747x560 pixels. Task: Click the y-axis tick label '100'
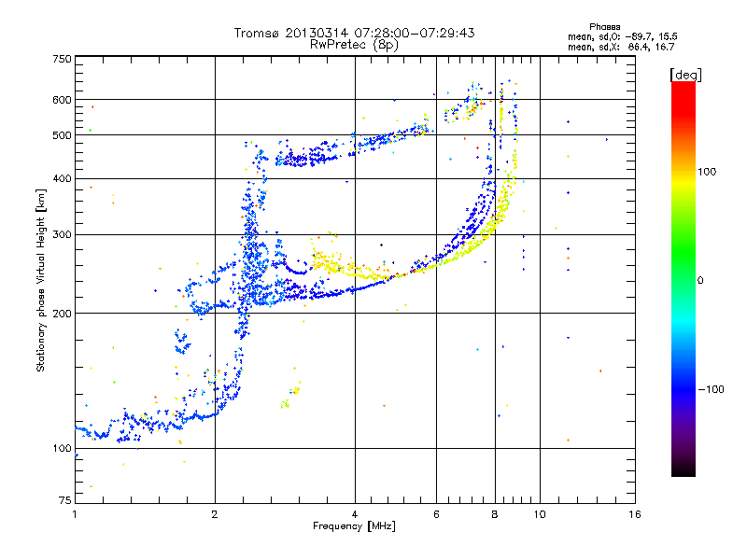point(62,448)
